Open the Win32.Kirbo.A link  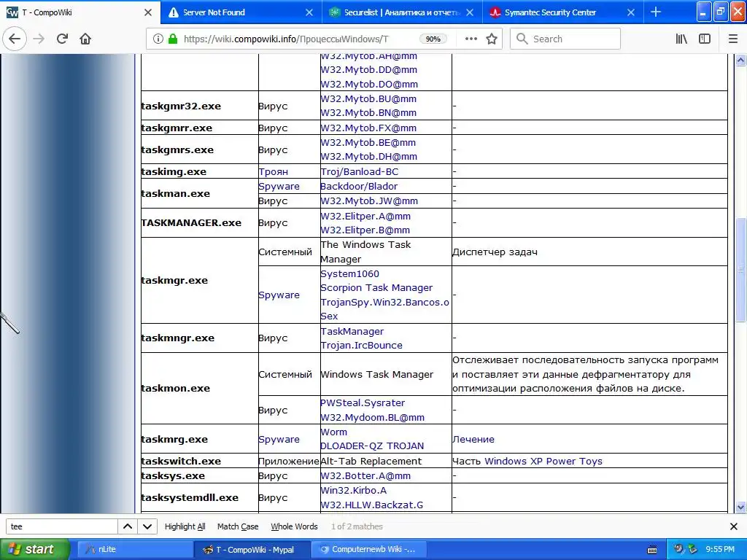pos(354,491)
